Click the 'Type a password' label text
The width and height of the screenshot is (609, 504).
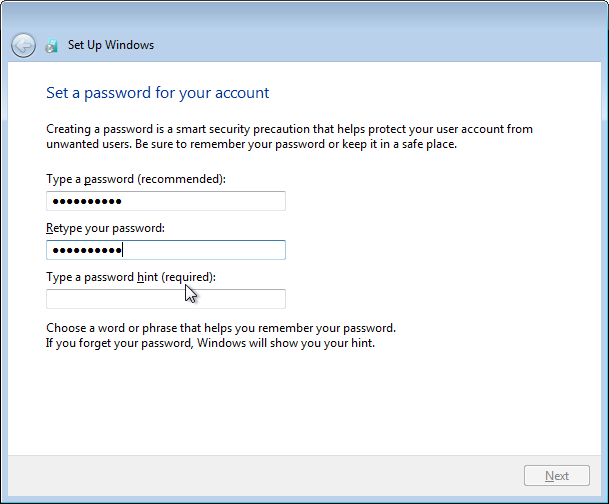[90, 179]
